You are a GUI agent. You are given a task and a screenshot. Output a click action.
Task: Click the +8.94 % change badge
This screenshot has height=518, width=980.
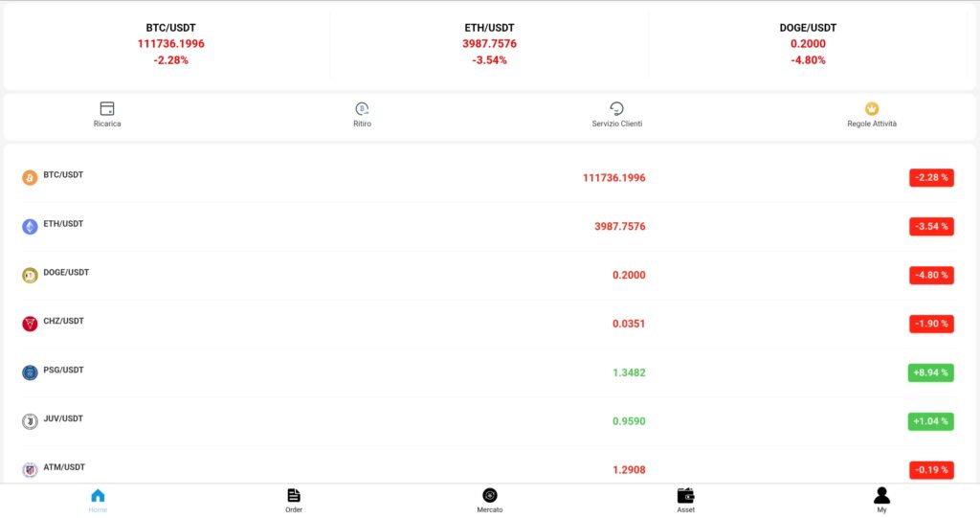[930, 372]
